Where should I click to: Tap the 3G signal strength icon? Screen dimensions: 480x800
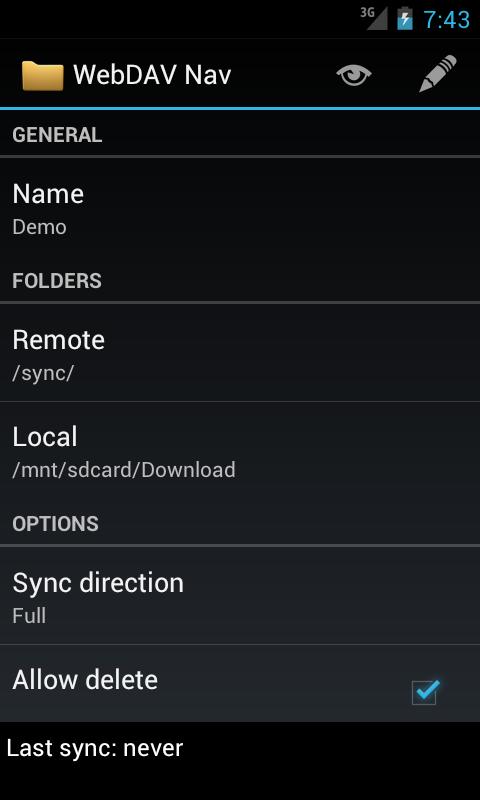coord(374,18)
